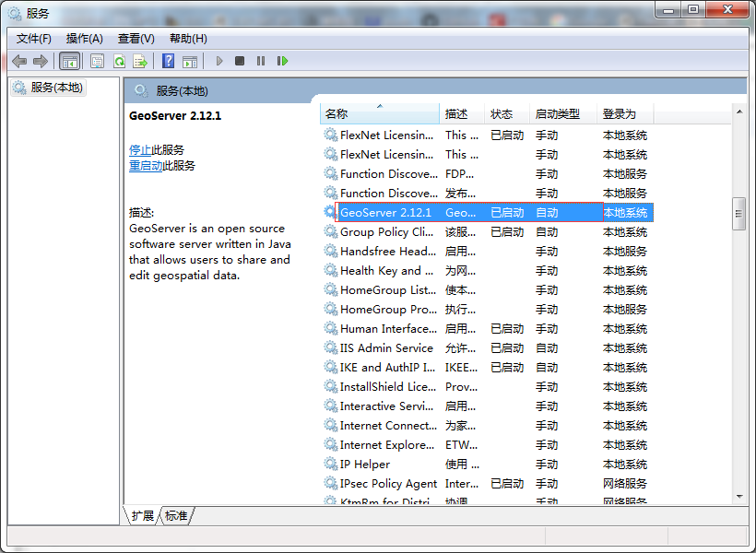Click the Back arrow toolbar icon
The image size is (756, 553).
click(19, 61)
